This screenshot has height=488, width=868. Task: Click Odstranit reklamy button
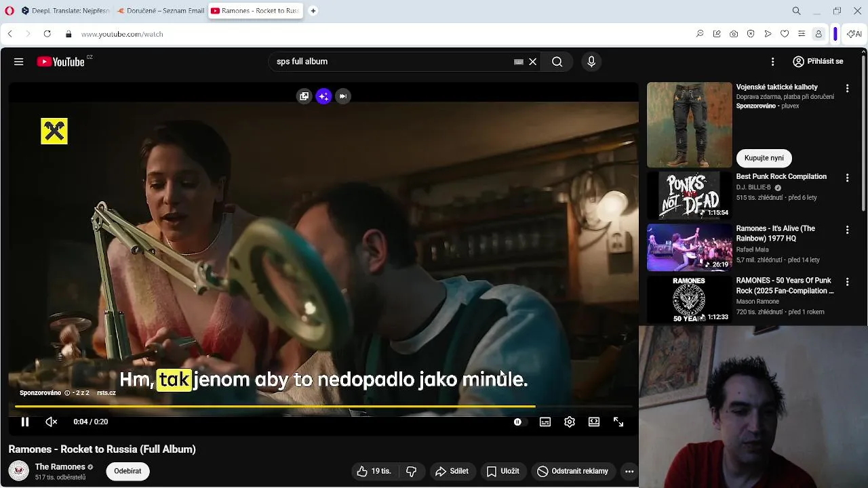point(573,471)
